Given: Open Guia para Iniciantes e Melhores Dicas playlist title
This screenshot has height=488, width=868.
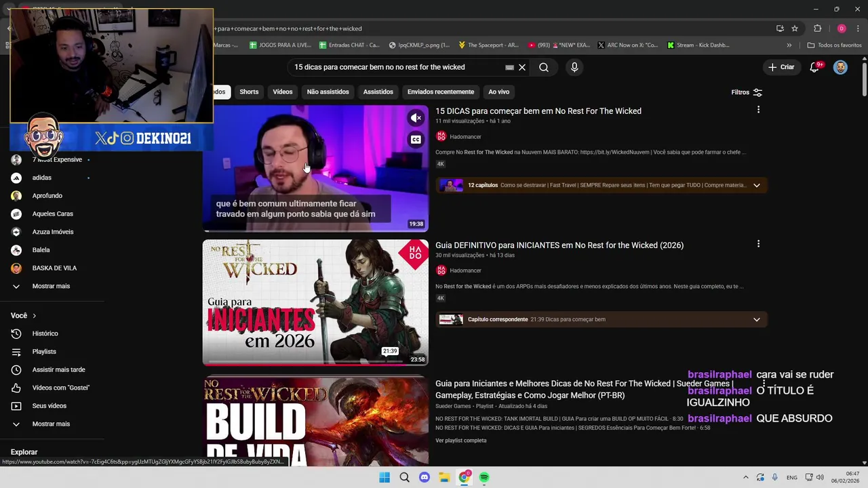Looking at the screenshot, I should [x=584, y=389].
